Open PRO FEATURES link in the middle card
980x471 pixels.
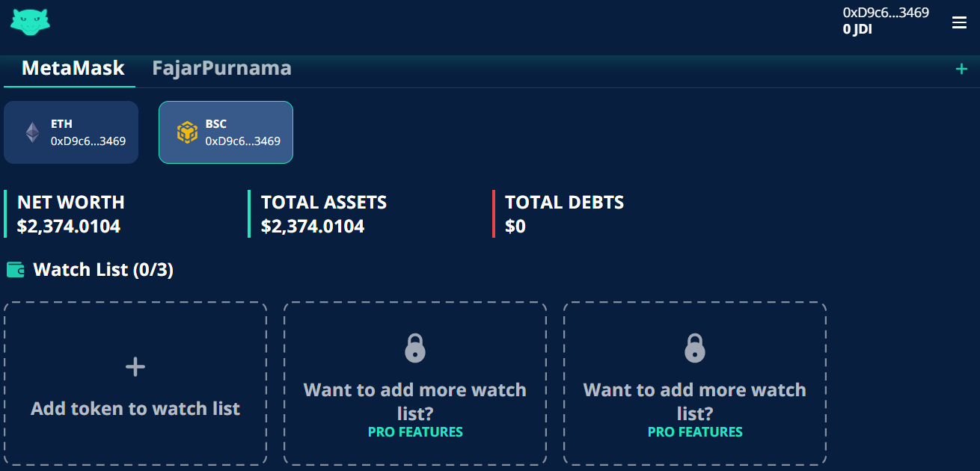tap(415, 432)
